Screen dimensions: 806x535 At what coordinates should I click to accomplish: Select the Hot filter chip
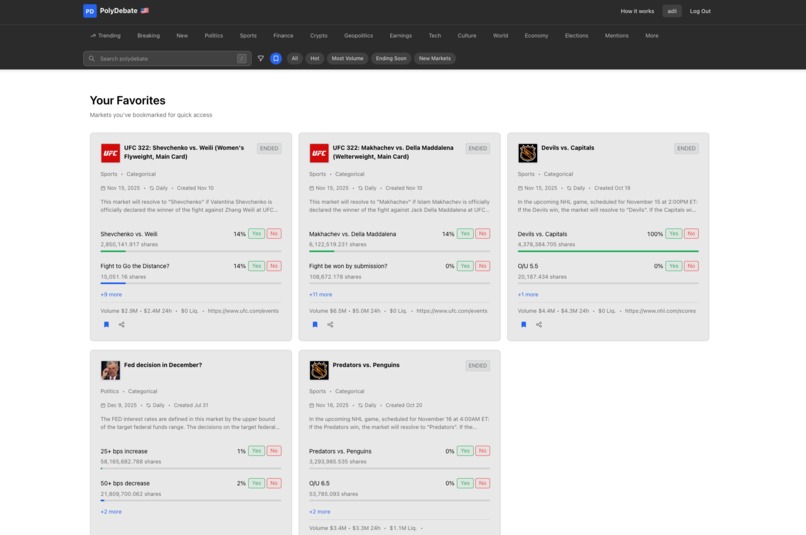[315, 59]
